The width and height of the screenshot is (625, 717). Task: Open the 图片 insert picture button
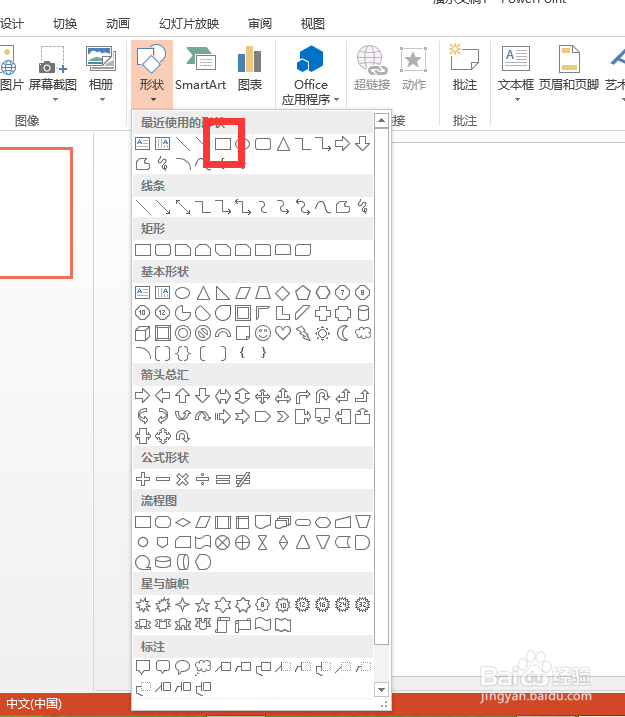pos(11,69)
